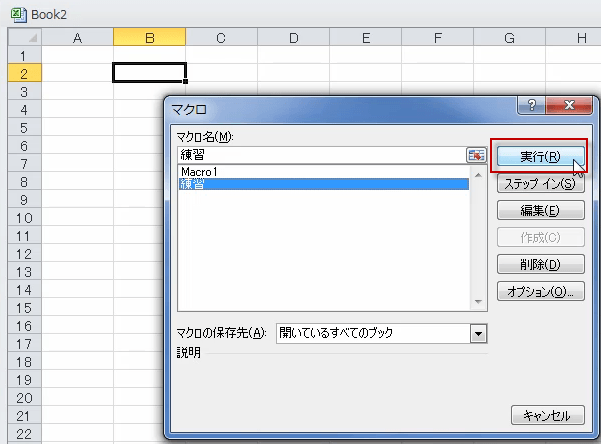Select column G header
Image resolution: width=601 pixels, height=444 pixels.
(x=509, y=38)
